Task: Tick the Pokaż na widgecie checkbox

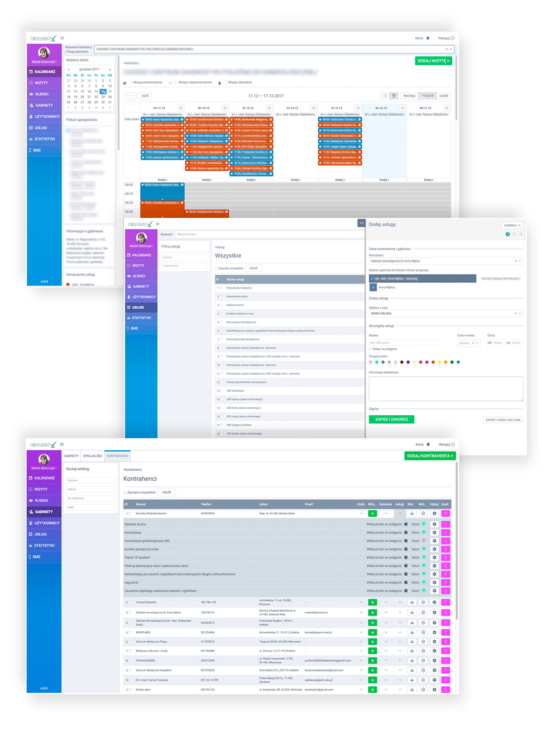Action: coord(371,349)
